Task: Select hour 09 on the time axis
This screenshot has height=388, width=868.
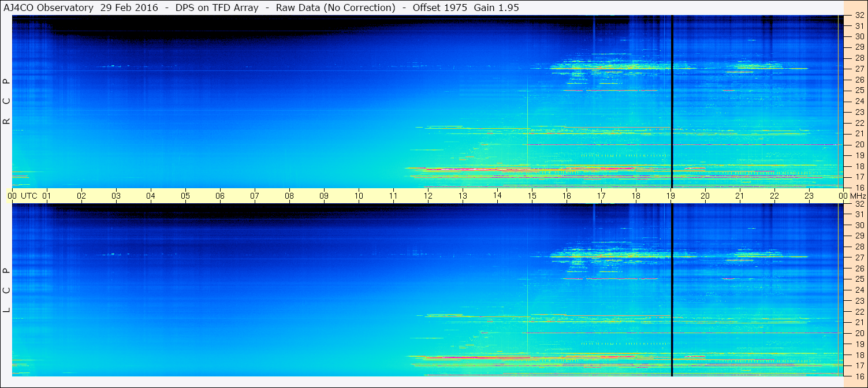Action: coord(324,196)
